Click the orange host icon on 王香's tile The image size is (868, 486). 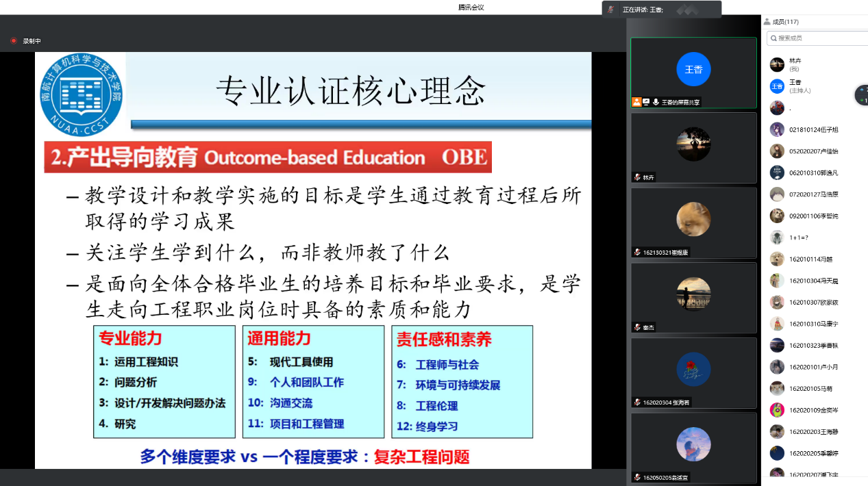[x=636, y=102]
